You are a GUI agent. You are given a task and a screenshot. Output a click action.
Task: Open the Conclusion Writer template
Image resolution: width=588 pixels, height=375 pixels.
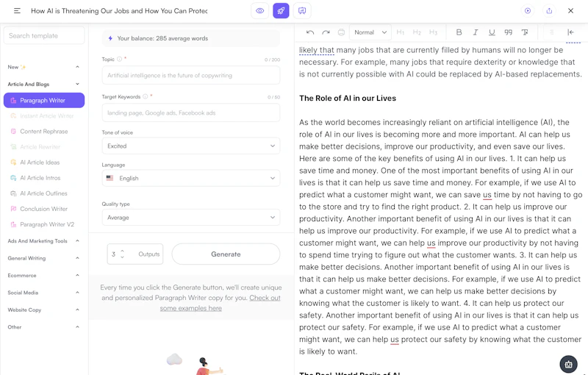click(44, 209)
